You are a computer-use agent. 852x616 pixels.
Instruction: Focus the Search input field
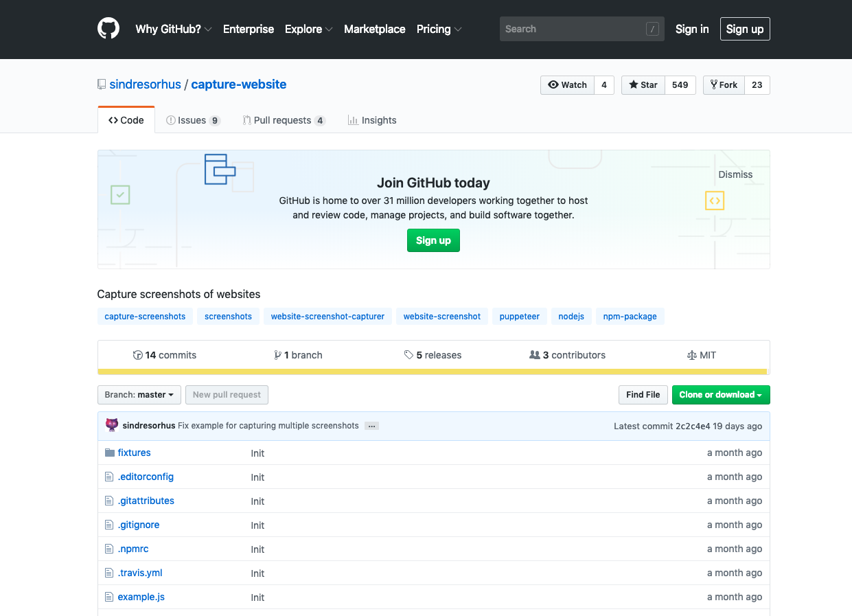[574, 29]
